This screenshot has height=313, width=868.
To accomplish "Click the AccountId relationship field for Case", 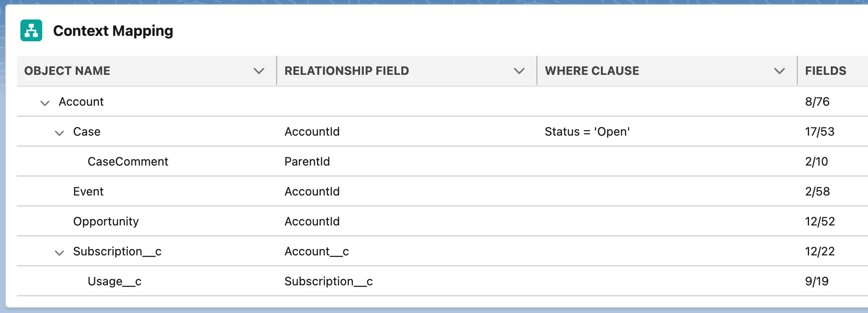I will [312, 132].
